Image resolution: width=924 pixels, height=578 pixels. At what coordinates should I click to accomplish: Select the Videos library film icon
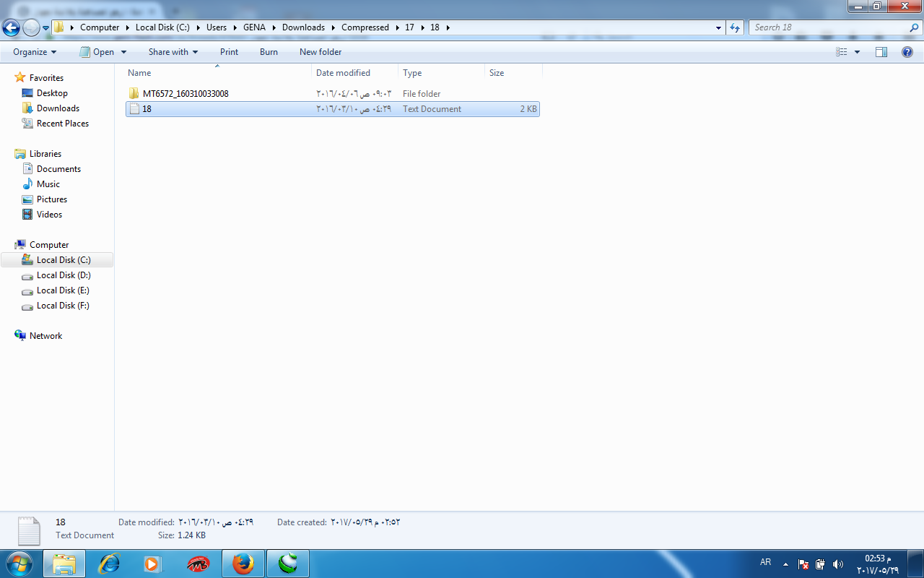tap(27, 215)
